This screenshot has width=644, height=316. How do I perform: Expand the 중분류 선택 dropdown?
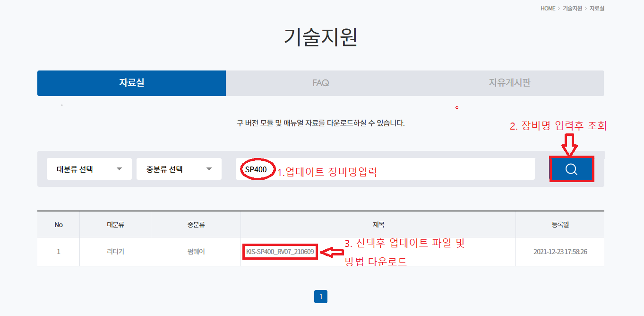pyautogui.click(x=179, y=169)
